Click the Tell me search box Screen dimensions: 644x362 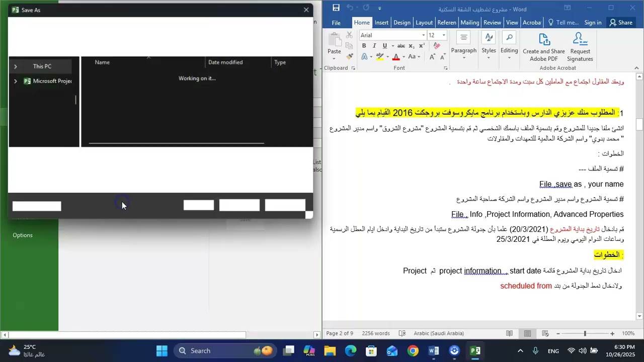tap(563, 23)
